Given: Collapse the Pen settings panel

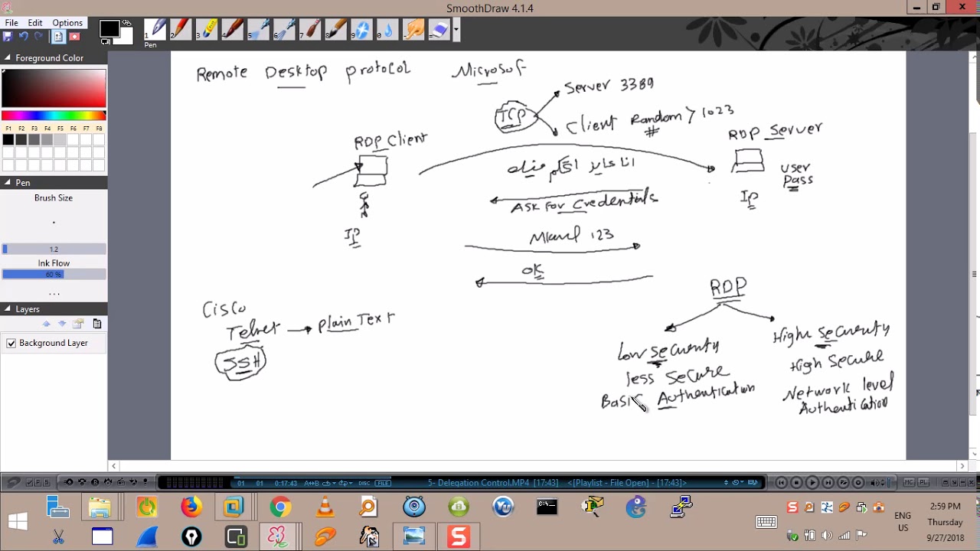Looking at the screenshot, I should pyautogui.click(x=7, y=183).
